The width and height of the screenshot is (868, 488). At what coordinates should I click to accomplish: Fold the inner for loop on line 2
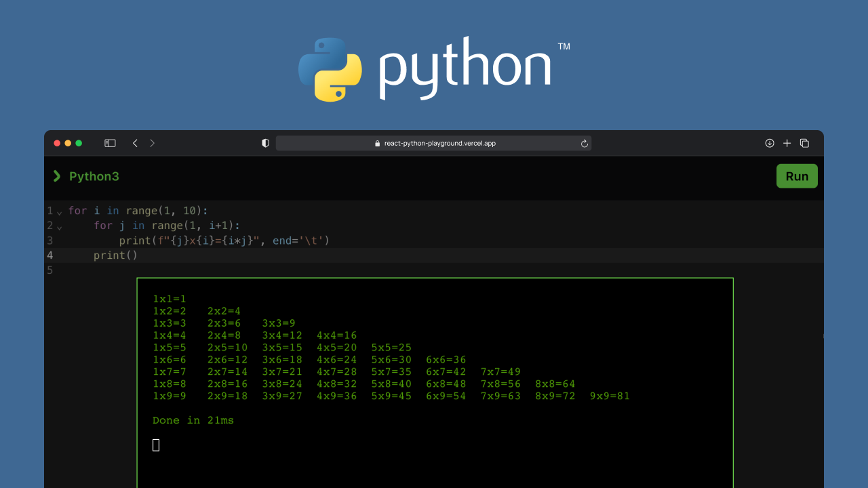click(x=59, y=226)
